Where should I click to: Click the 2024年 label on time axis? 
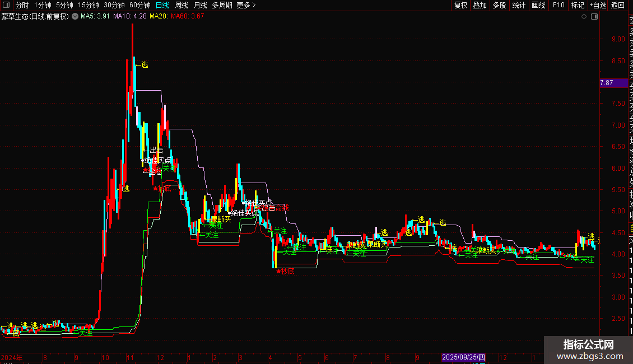[12, 357]
